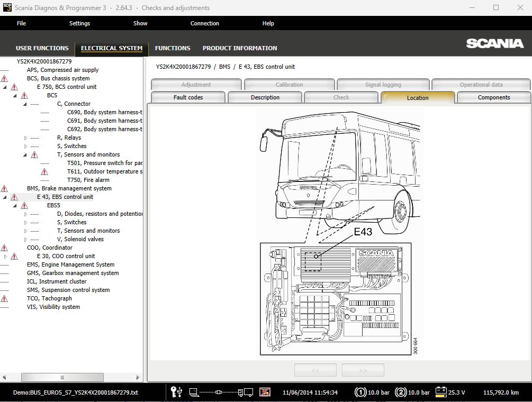Click warning icon next to BCS node
This screenshot has width=532, height=402.
pyautogui.click(x=24, y=96)
